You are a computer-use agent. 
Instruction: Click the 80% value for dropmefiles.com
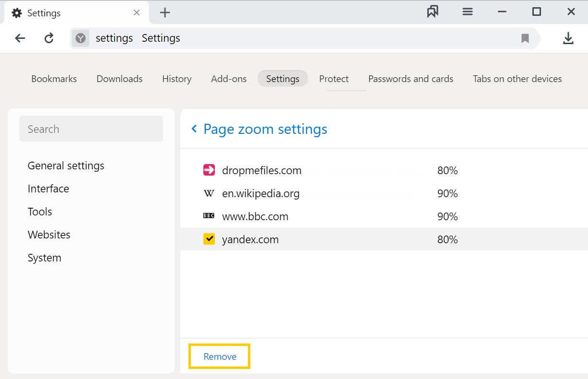click(x=447, y=170)
